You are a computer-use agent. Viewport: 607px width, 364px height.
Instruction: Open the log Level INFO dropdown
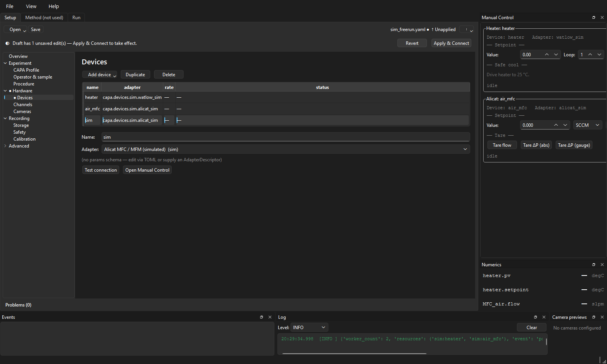pos(310,328)
